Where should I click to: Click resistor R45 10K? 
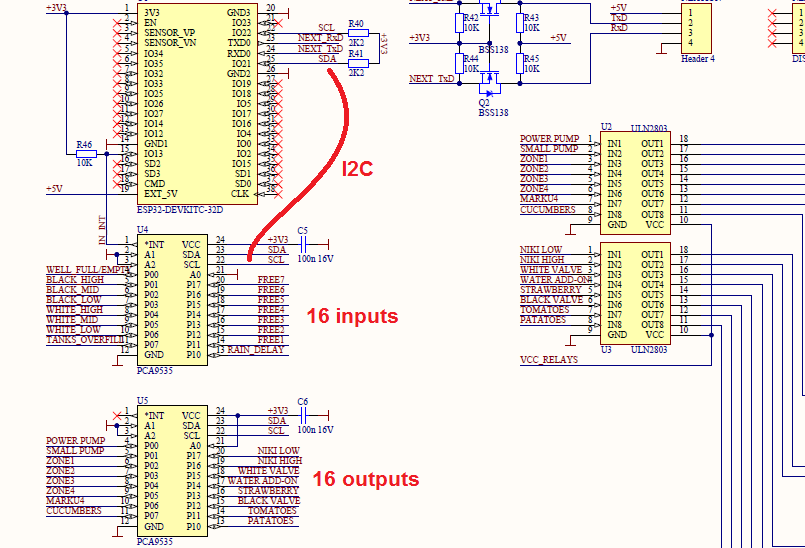point(520,63)
